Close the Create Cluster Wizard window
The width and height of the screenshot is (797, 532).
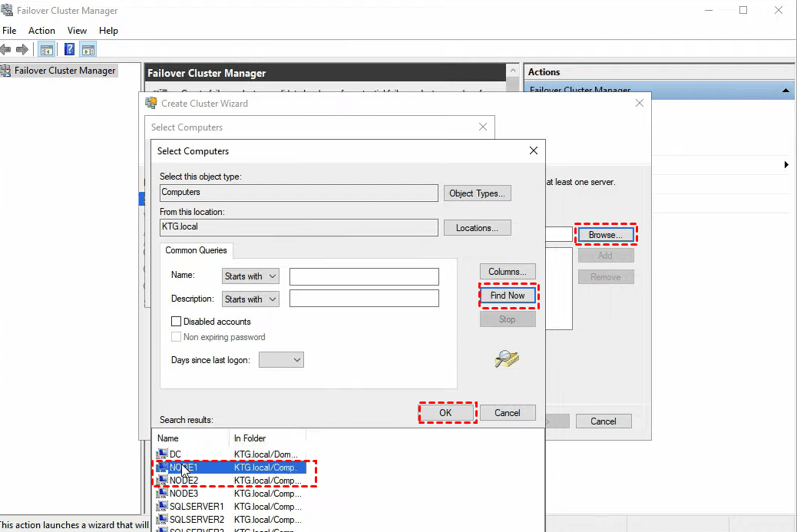pyautogui.click(x=640, y=103)
